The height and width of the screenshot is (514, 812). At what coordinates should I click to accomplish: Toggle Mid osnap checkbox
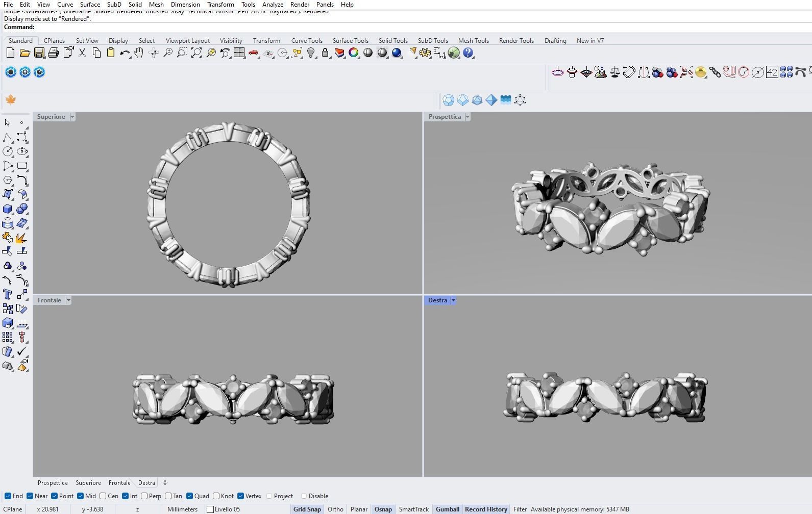(81, 496)
